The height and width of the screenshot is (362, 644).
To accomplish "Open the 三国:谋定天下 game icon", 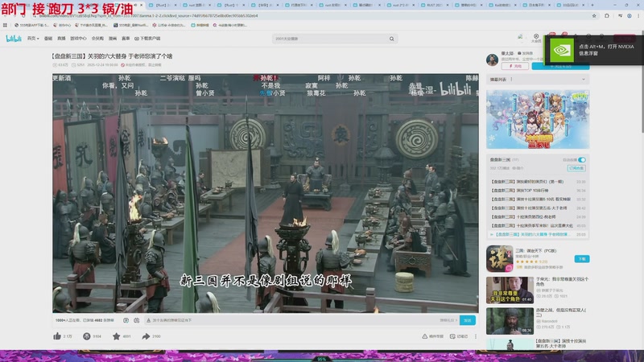I will (x=499, y=258).
